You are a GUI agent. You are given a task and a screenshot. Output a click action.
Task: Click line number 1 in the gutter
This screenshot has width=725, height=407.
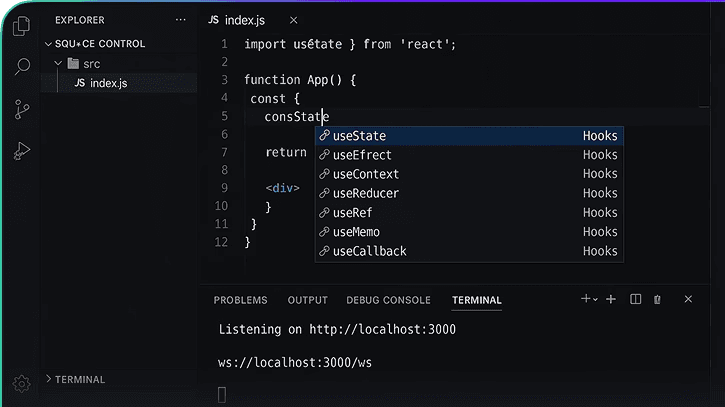[224, 44]
